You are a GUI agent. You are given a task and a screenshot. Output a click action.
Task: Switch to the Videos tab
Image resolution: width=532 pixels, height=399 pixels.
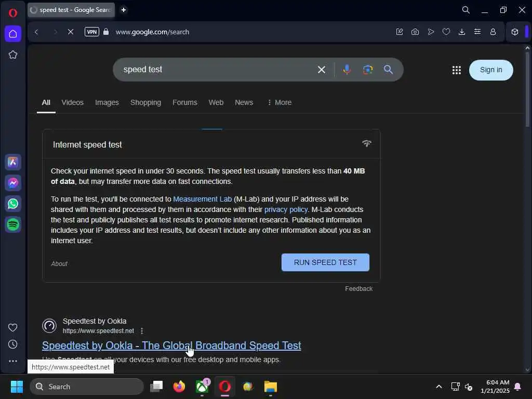point(72,102)
